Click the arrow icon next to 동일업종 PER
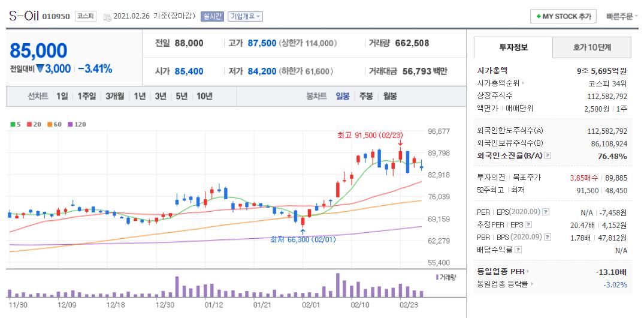 528,272
